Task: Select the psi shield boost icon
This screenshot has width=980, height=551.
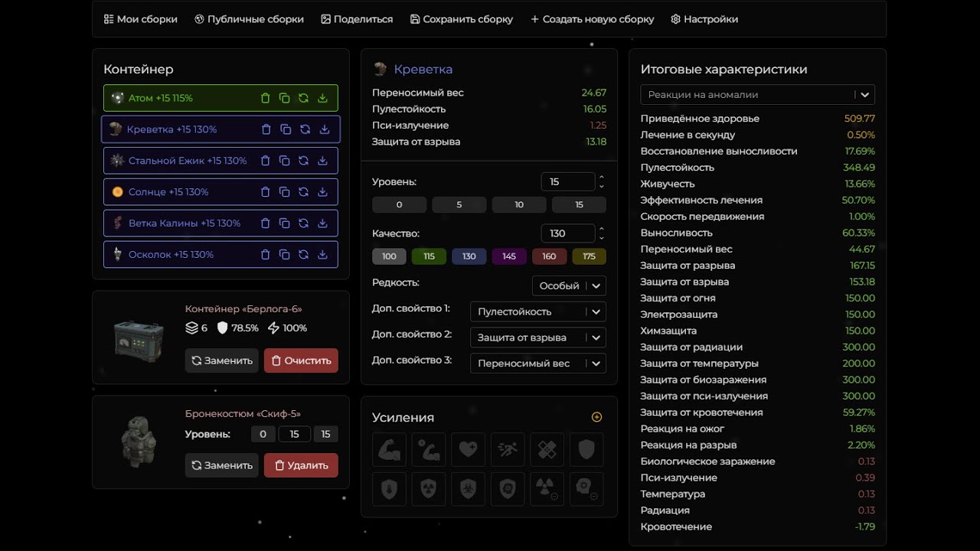Action: (x=508, y=489)
